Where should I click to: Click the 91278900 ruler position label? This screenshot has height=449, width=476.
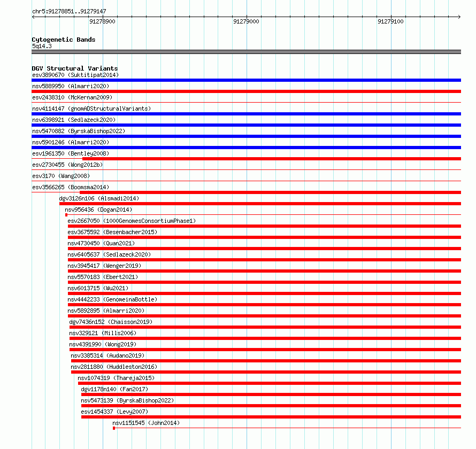102,21
